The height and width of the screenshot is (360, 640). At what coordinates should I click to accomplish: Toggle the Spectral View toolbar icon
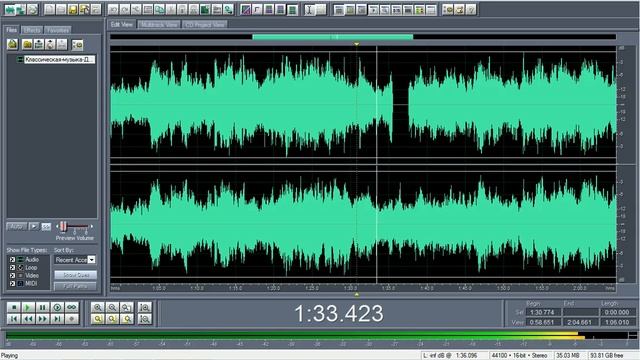click(246, 9)
